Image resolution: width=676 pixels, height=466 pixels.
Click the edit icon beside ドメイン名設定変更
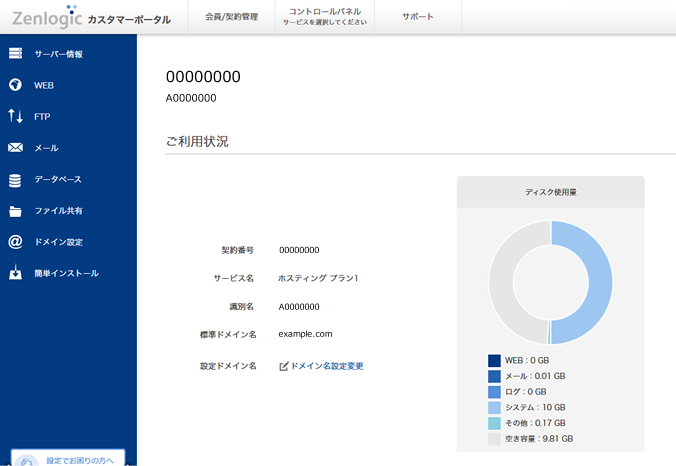pyautogui.click(x=284, y=366)
